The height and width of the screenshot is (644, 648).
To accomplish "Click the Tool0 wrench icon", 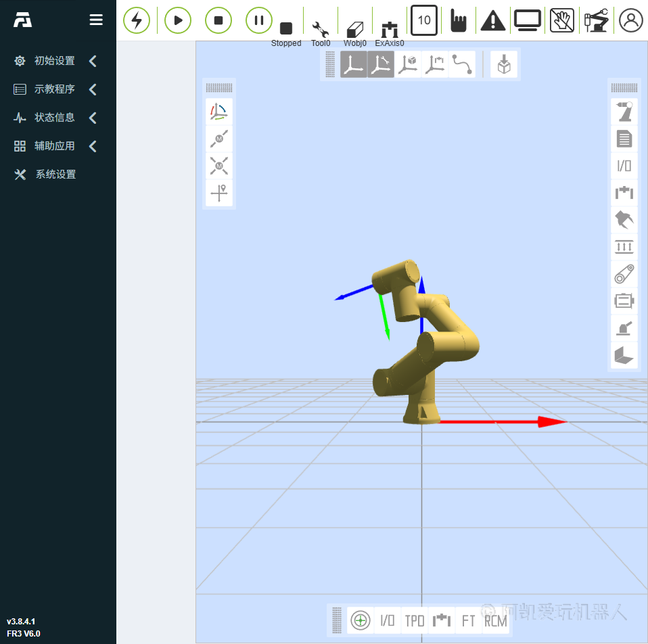I will (320, 29).
